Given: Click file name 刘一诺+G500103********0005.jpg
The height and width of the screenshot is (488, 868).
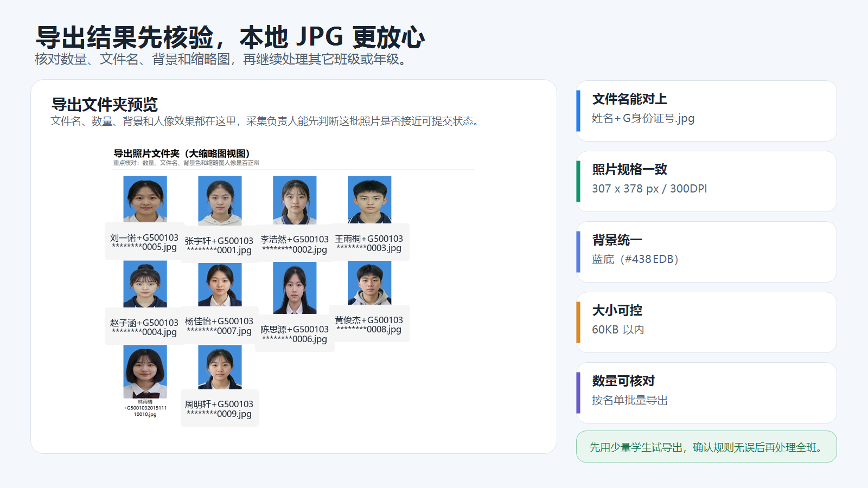Looking at the screenshot, I should 144,242.
